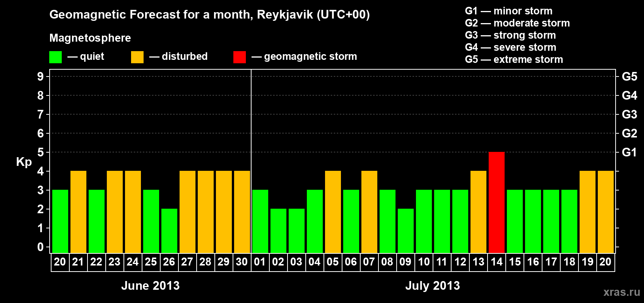Click the G5 label on right axis
Screen dimensions: 644x303
630,77
